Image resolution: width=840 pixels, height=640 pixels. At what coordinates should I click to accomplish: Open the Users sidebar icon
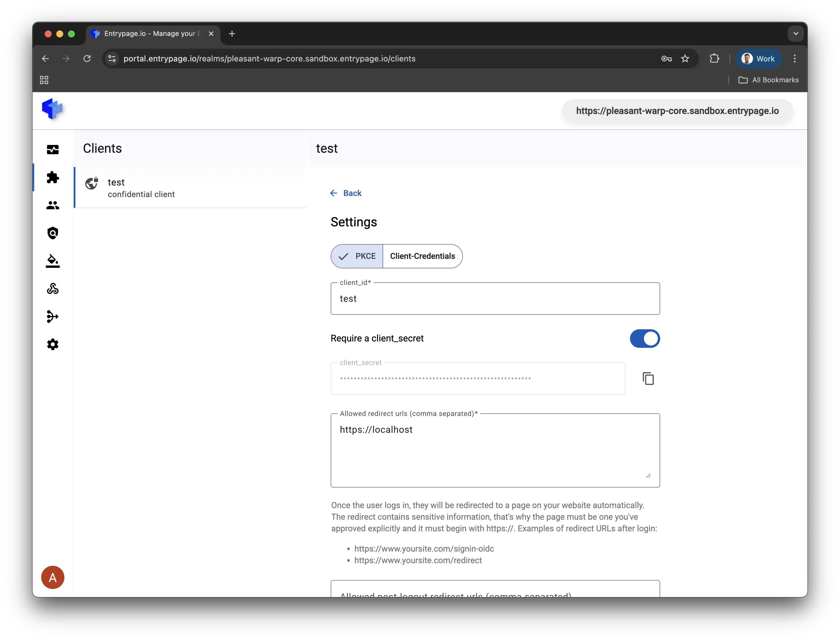pos(52,205)
